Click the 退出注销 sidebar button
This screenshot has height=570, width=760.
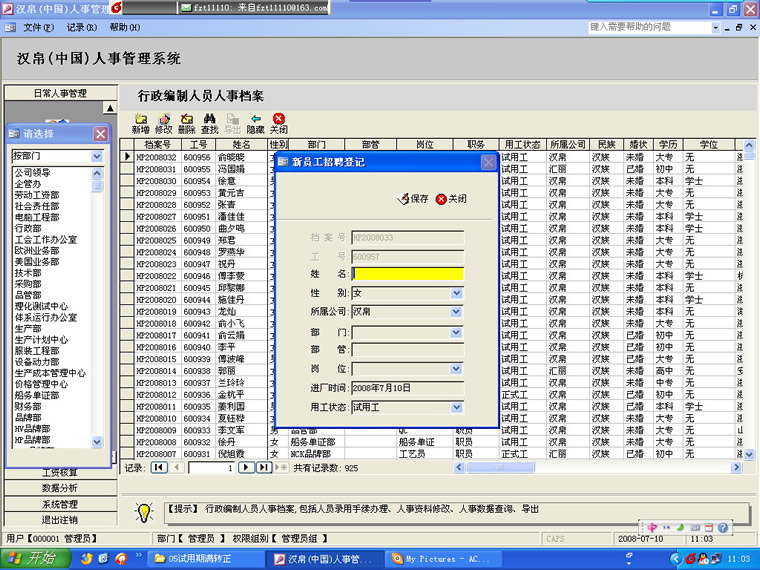pyautogui.click(x=61, y=520)
